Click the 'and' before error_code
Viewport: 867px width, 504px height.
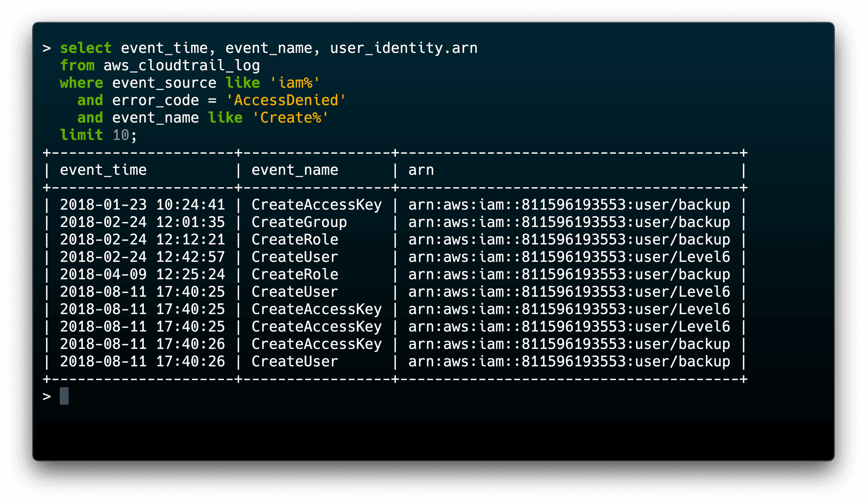point(90,100)
